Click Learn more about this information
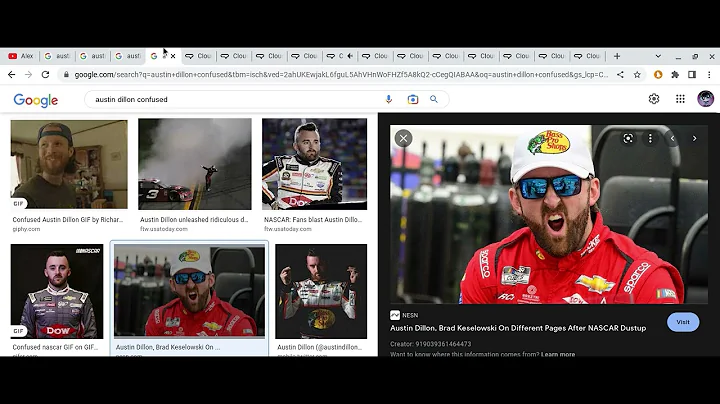The image size is (720, 404). coord(558,354)
